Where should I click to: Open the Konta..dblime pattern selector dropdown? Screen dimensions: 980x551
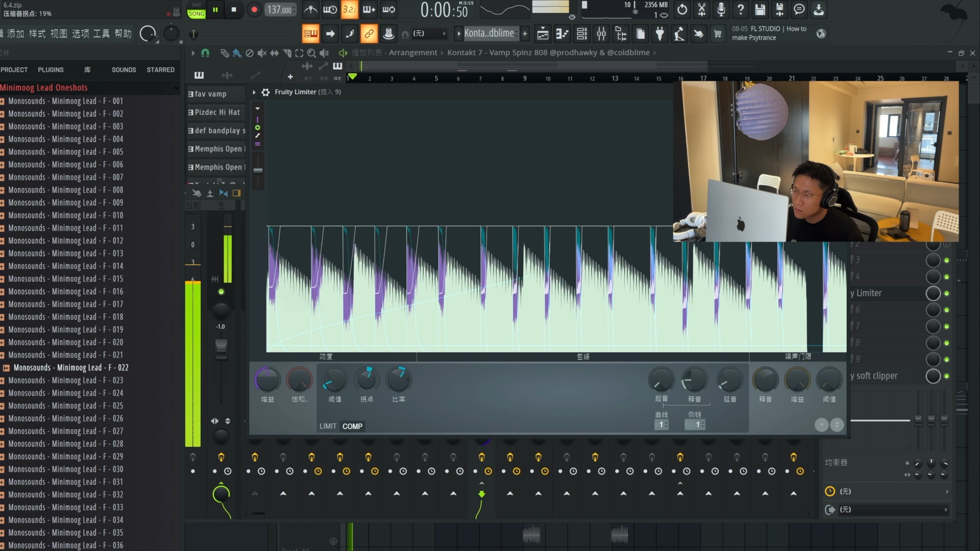point(488,34)
